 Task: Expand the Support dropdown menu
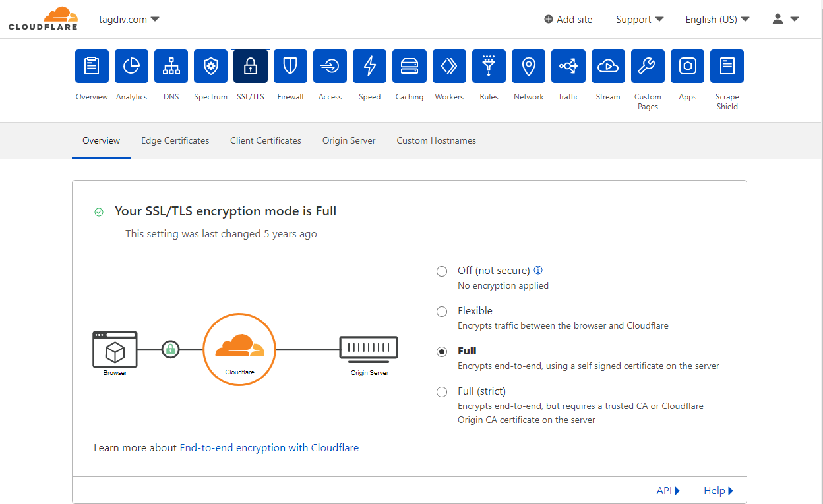(640, 20)
